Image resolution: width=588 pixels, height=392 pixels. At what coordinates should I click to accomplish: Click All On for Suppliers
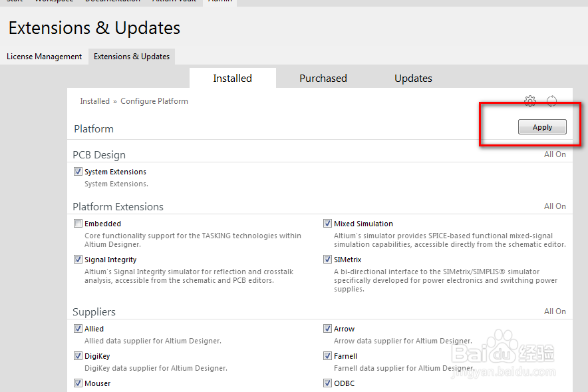click(x=555, y=311)
